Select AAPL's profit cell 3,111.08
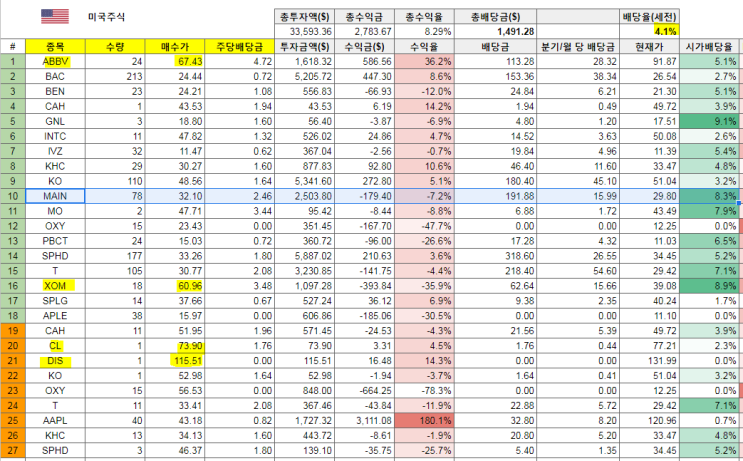The width and height of the screenshot is (743, 461). point(364,421)
